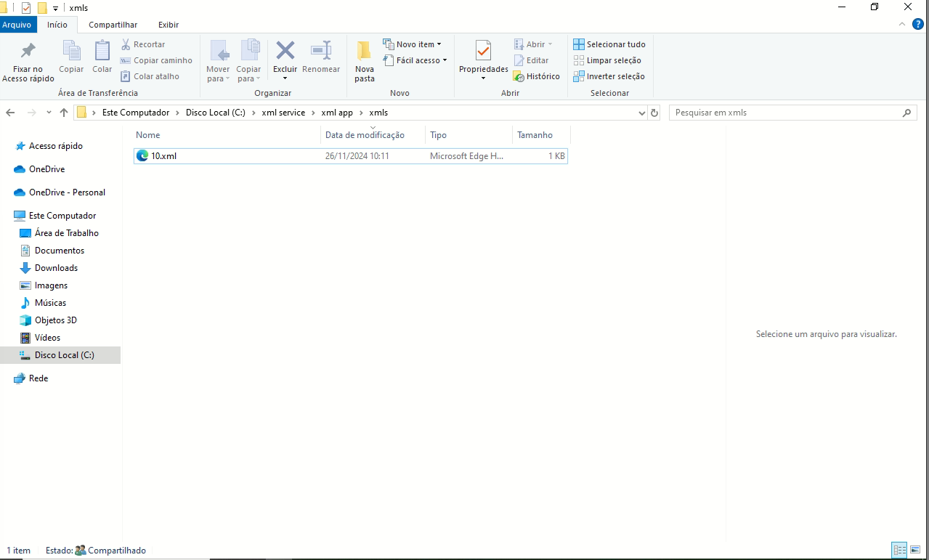Viewport: 929px width, 560px height.
Task: Click the Renomear icon in ribbon
Action: click(320, 51)
